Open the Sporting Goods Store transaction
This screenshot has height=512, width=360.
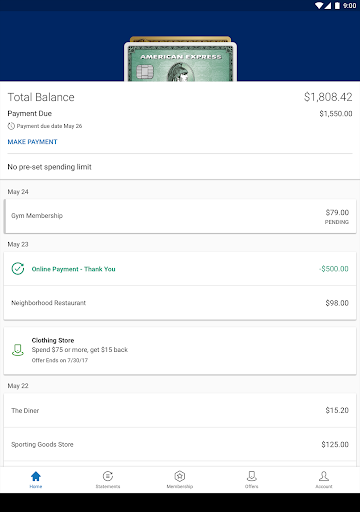pos(180,444)
